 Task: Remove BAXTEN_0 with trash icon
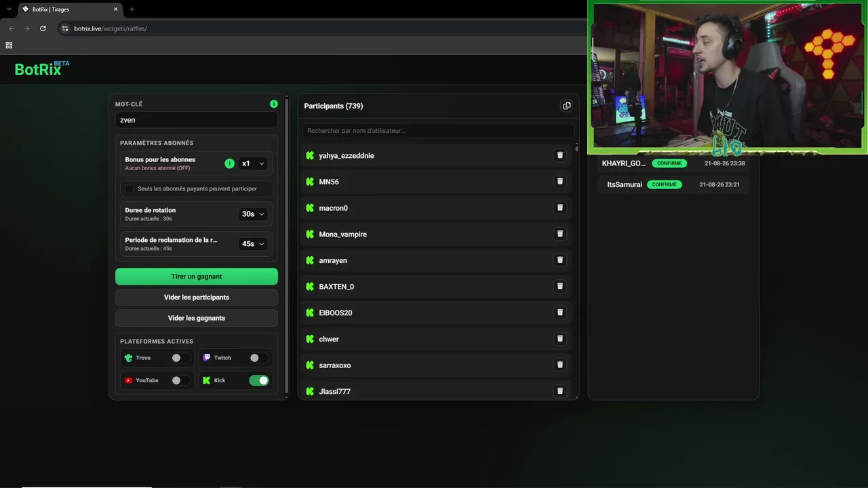tap(560, 286)
